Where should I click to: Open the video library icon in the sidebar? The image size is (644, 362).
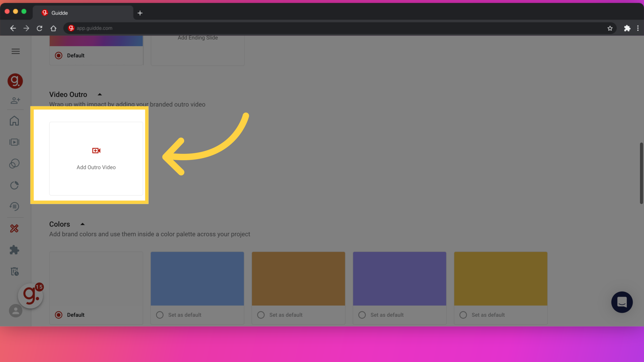(14, 142)
